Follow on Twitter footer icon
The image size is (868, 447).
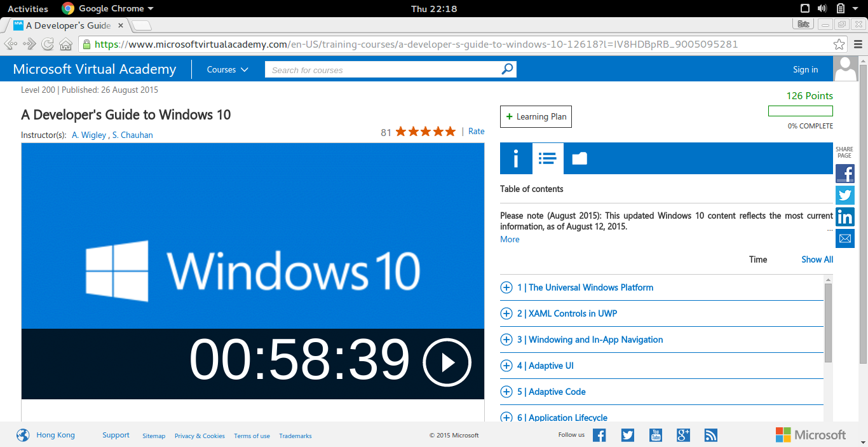coord(628,435)
